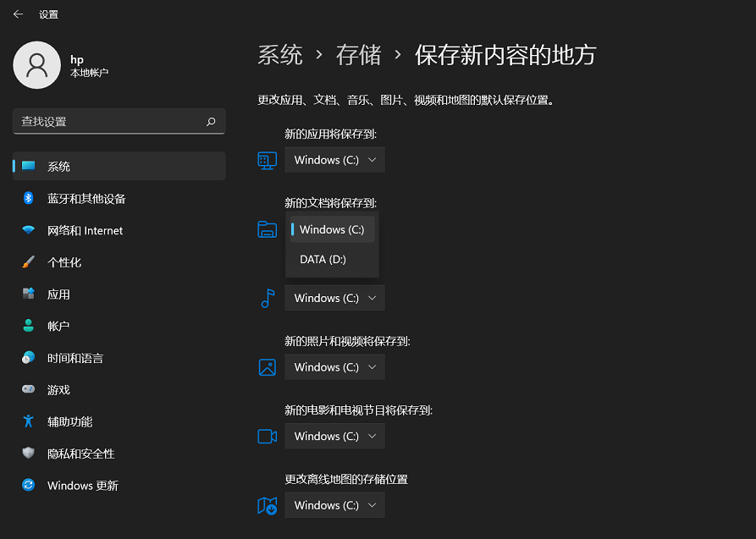
Task: Open the new music save location dropdown
Action: [334, 298]
